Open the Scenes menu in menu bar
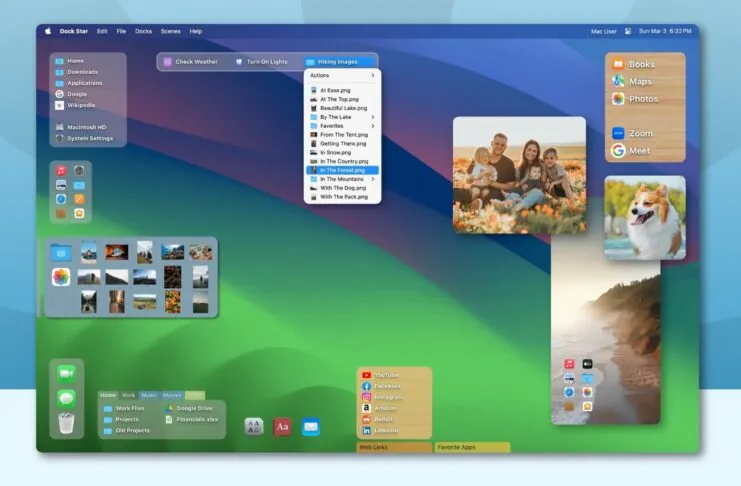Screen dimensions: 741x486 point(171,31)
